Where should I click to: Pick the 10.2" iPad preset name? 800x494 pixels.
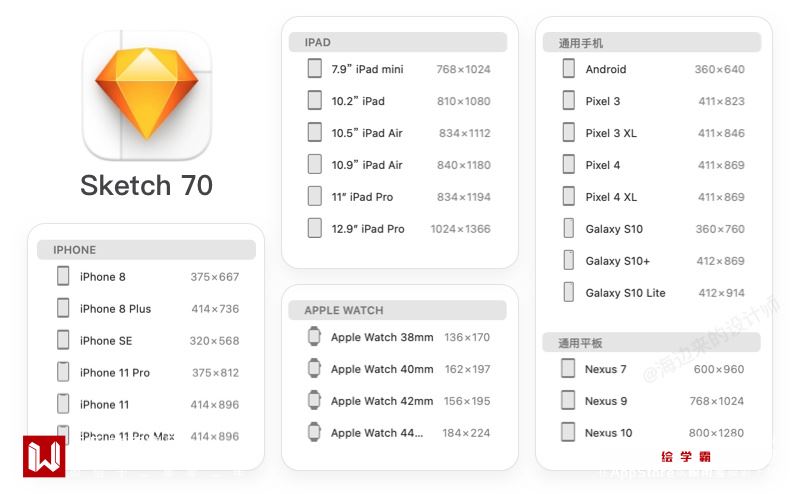coord(358,101)
